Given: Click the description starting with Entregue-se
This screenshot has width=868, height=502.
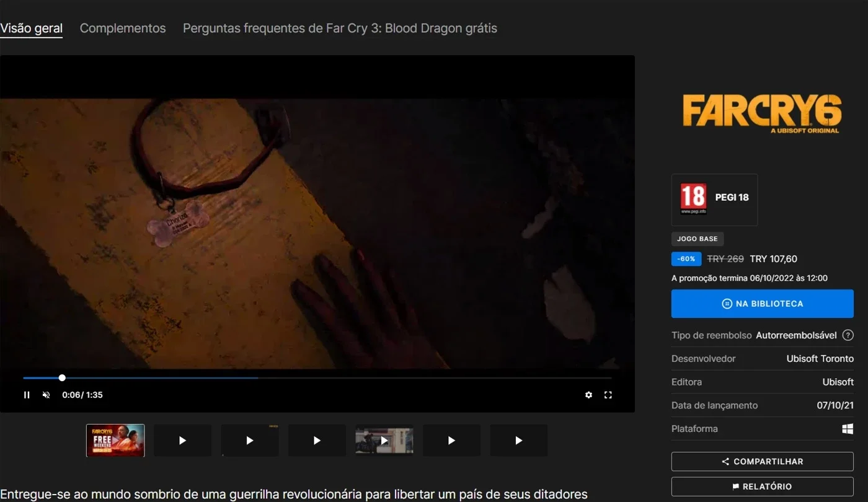Looking at the screenshot, I should (x=294, y=495).
